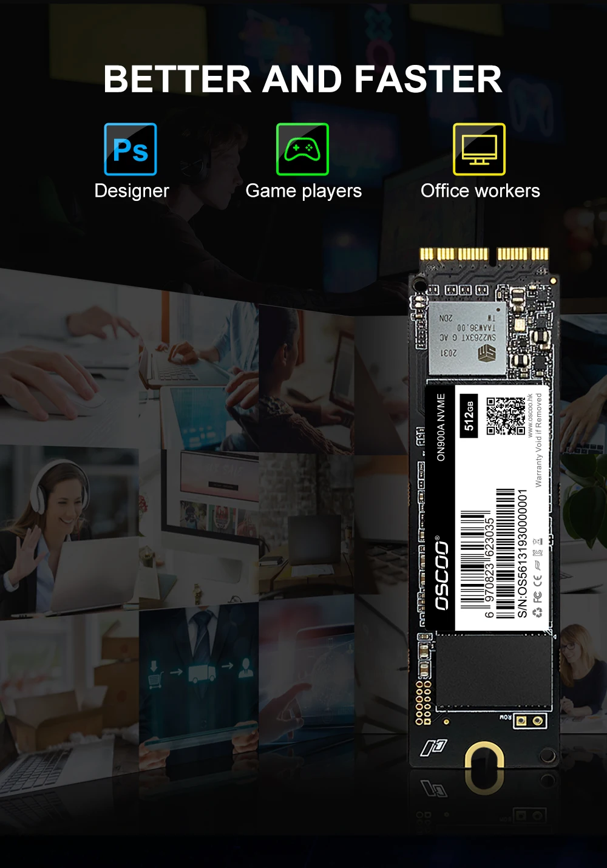Click the gold connector pins of the SSD

point(484,253)
